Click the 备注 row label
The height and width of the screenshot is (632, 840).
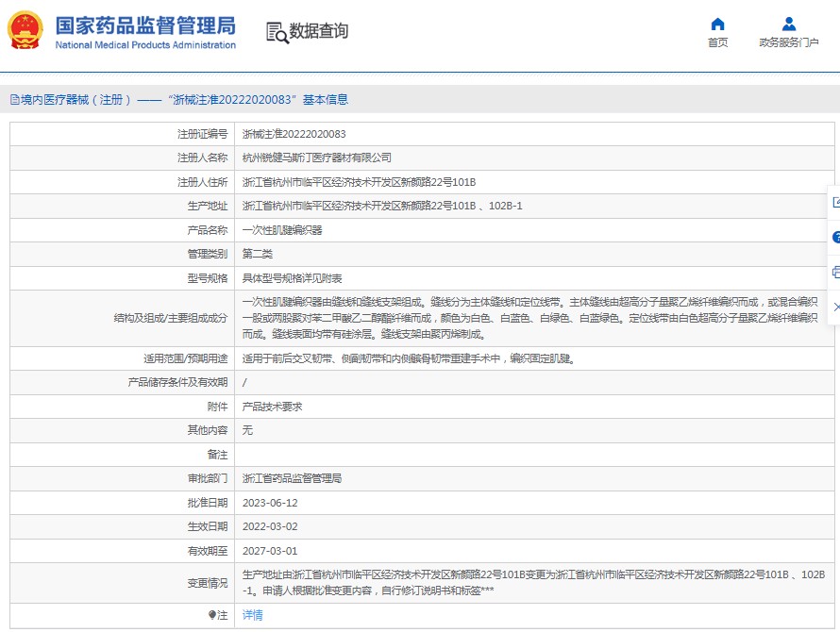217,455
